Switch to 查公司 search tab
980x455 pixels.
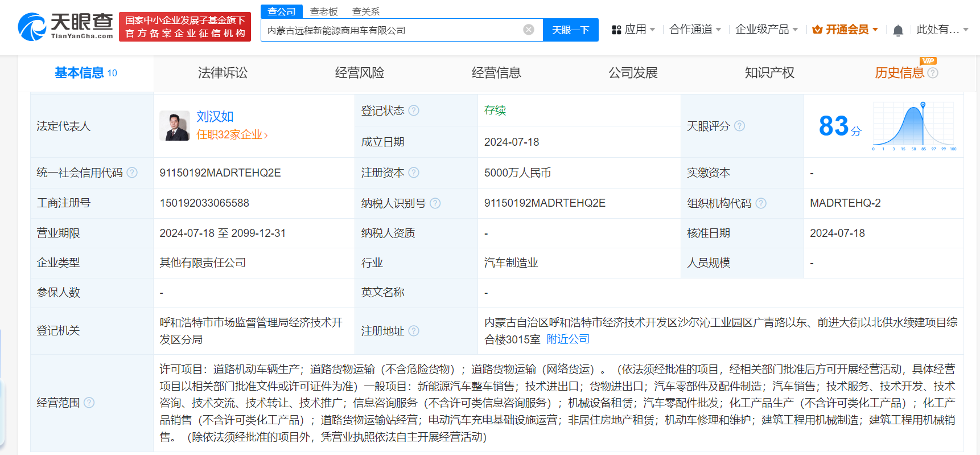click(x=282, y=11)
